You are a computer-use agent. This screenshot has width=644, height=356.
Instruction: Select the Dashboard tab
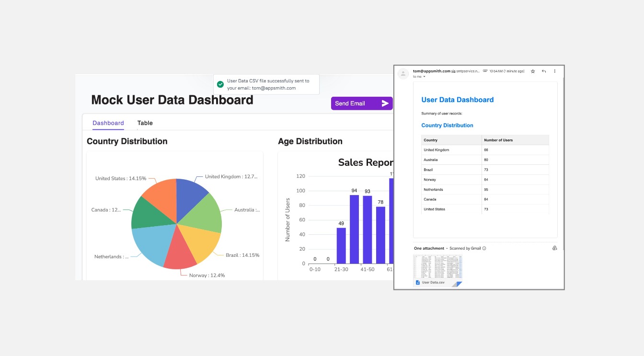click(108, 123)
